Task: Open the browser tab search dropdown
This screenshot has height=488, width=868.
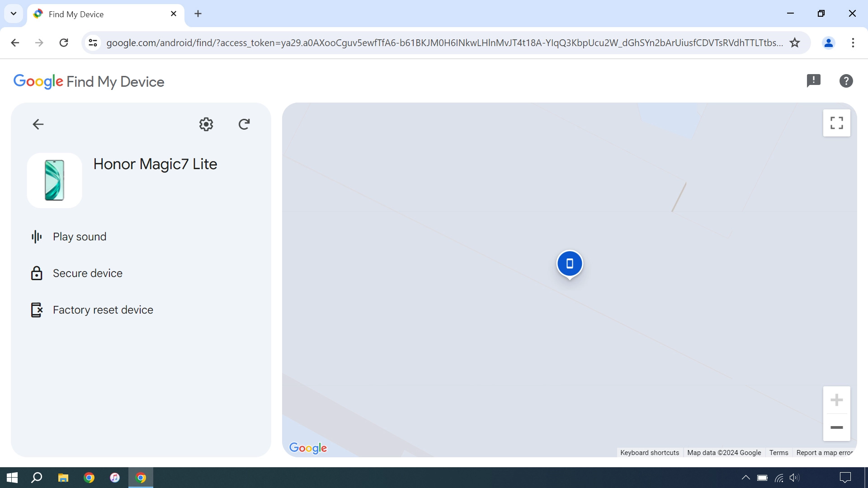Action: click(x=13, y=14)
